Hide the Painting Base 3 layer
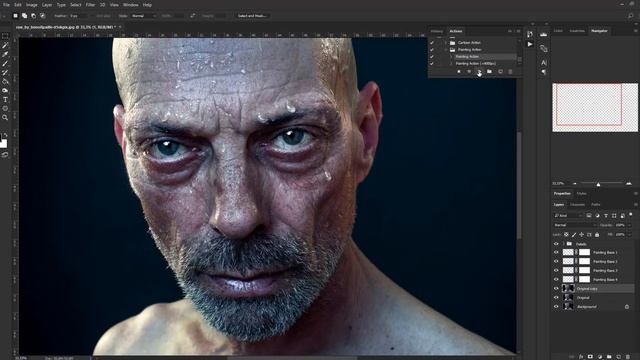 (556, 271)
